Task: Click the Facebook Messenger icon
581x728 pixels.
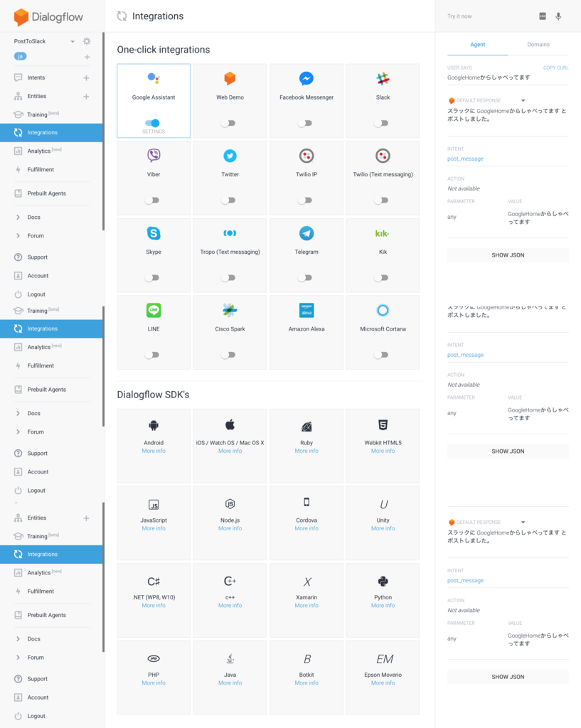Action: (306, 78)
